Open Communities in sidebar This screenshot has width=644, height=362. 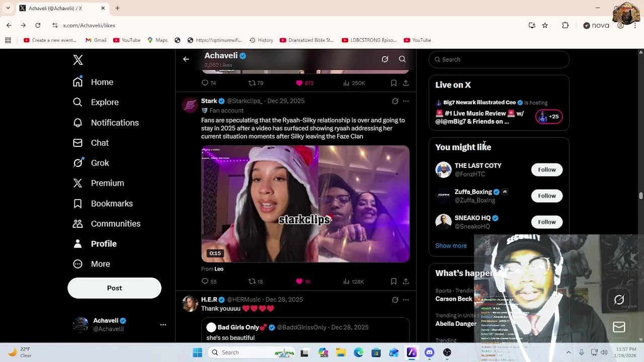coord(107,224)
